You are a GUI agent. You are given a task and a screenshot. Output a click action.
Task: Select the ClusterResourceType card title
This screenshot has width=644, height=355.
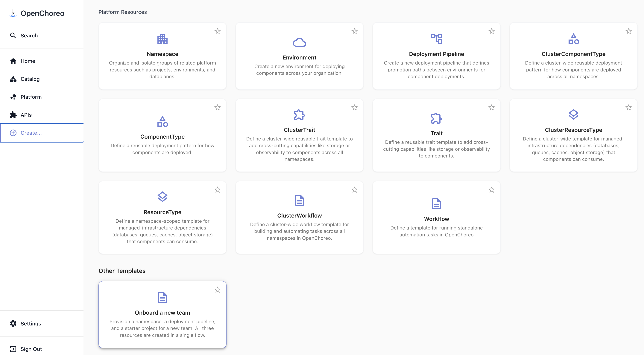coord(573,130)
